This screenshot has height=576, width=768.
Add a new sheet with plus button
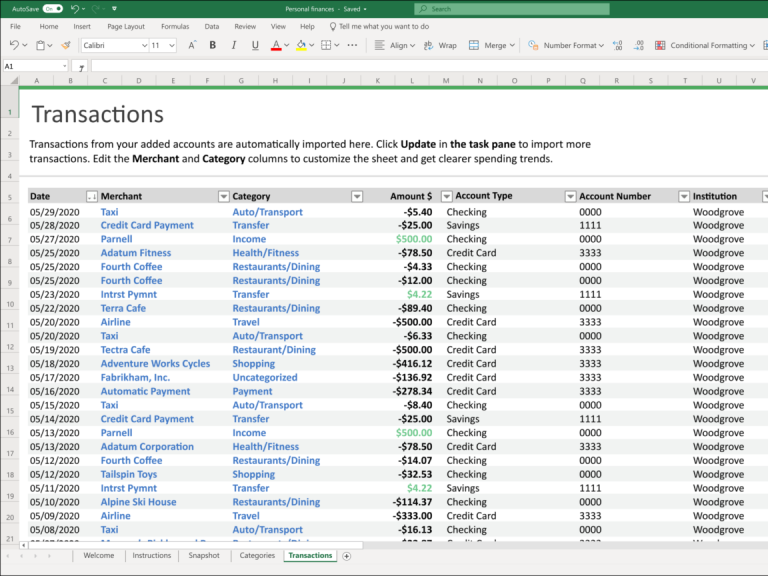(347, 555)
